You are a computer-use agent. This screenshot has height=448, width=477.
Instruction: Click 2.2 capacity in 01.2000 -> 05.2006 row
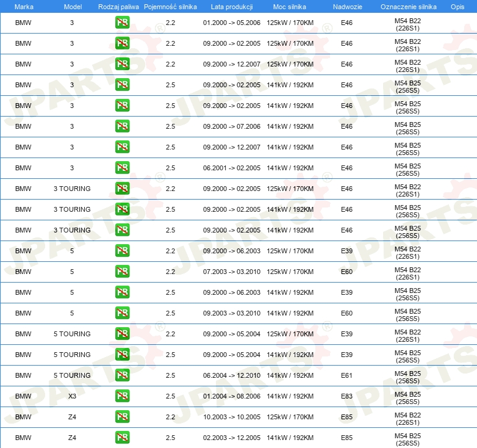pyautogui.click(x=170, y=23)
